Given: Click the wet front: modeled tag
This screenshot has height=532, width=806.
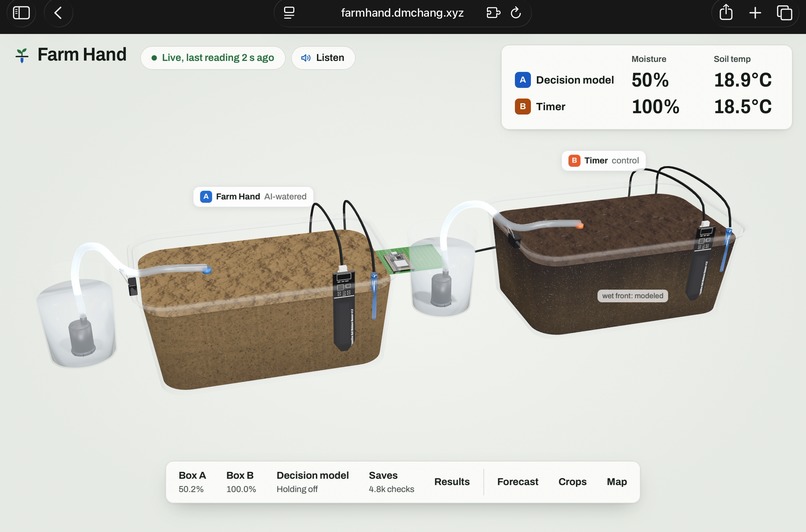Looking at the screenshot, I should (632, 296).
